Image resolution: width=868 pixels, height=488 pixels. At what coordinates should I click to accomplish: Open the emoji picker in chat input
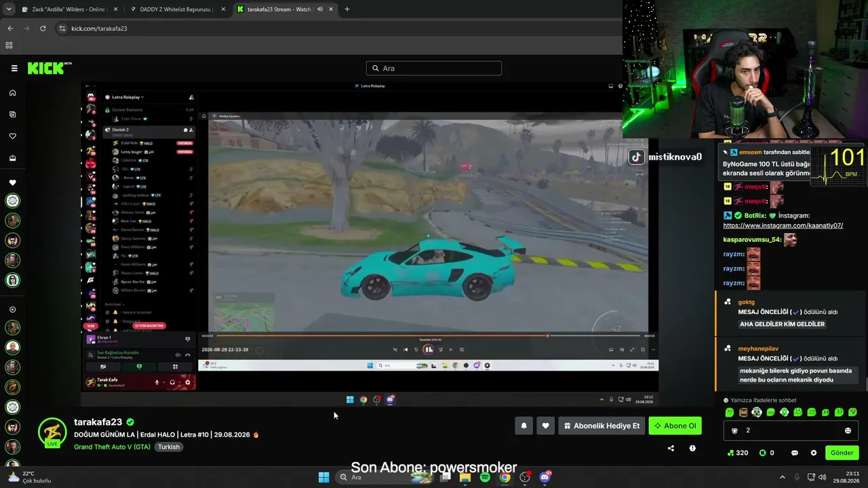point(848,430)
